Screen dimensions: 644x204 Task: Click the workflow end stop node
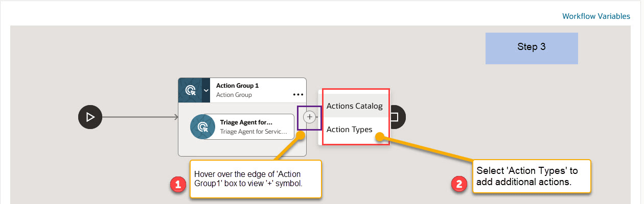[397, 117]
